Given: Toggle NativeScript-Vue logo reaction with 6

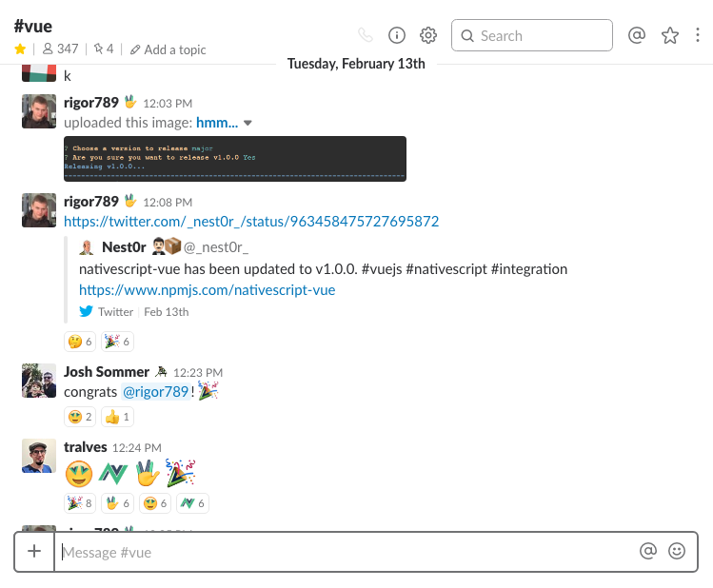Looking at the screenshot, I should coord(192,503).
